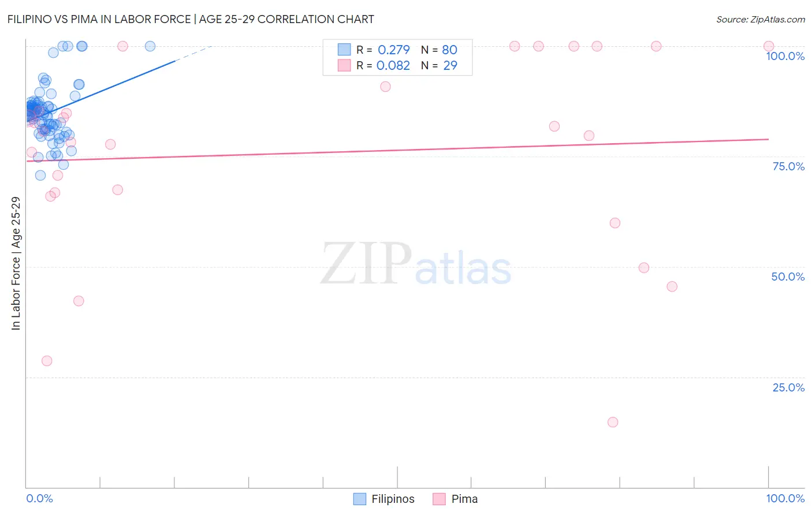Click the blue swatch beside R = 0.279
Image resolution: width=812 pixels, height=515 pixels.
344,50
